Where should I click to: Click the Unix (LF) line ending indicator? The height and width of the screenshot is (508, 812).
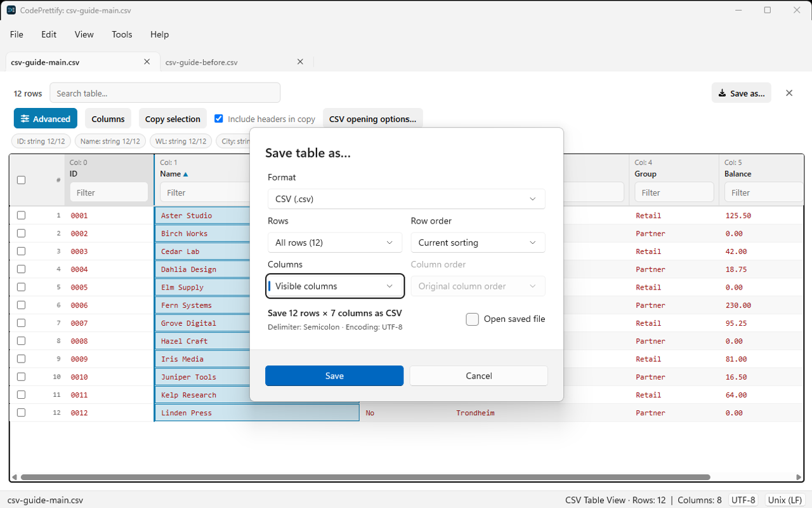click(x=785, y=500)
